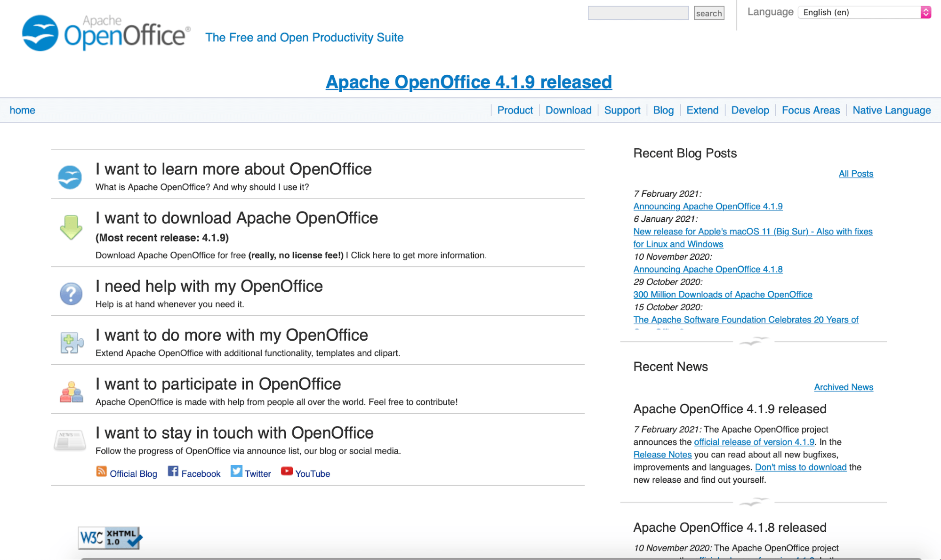941x560 pixels.
Task: Open the Support menu item
Action: pyautogui.click(x=622, y=110)
